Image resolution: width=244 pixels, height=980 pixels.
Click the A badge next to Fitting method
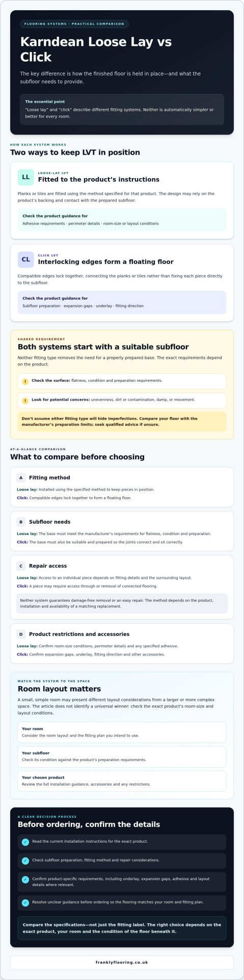click(21, 478)
